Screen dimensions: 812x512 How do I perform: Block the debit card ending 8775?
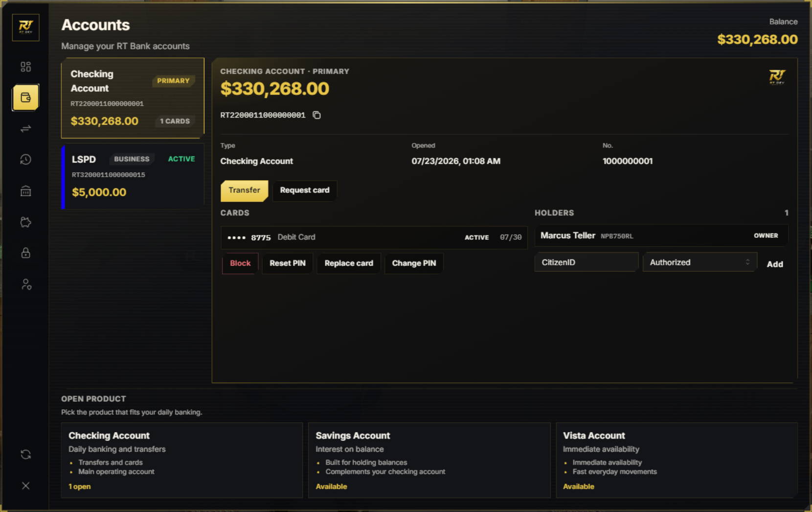(240, 263)
